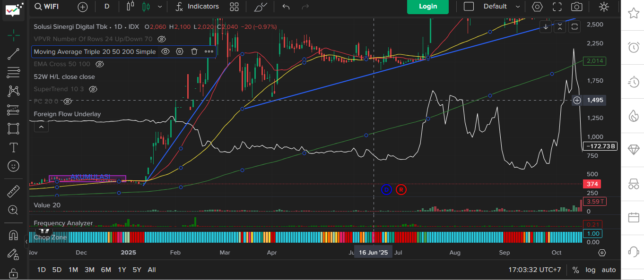Switch to the 1Y time range
Image resolution: width=644 pixels, height=280 pixels.
pos(122,270)
